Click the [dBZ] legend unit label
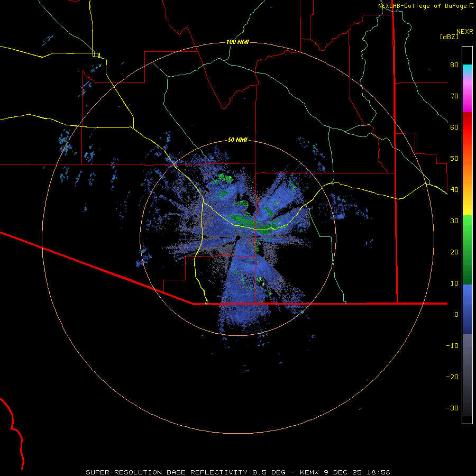 [x=449, y=37]
